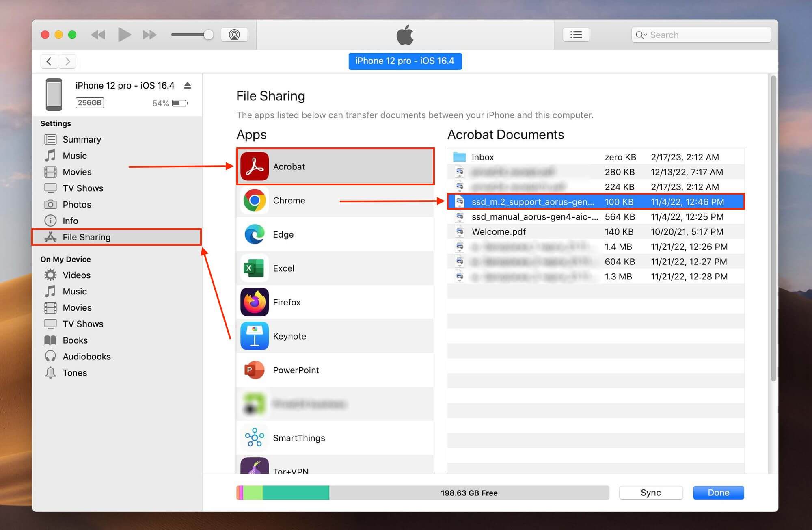Skip forward to next track
The image size is (812, 530).
pos(150,35)
